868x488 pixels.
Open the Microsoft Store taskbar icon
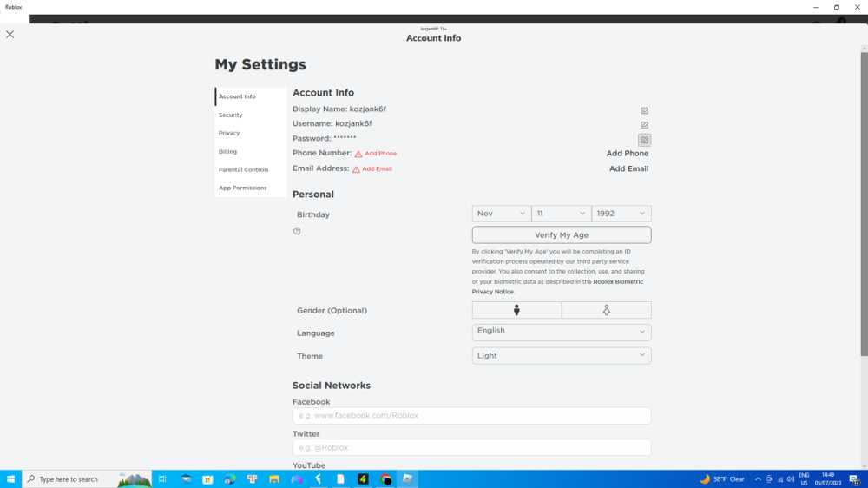tap(207, 479)
